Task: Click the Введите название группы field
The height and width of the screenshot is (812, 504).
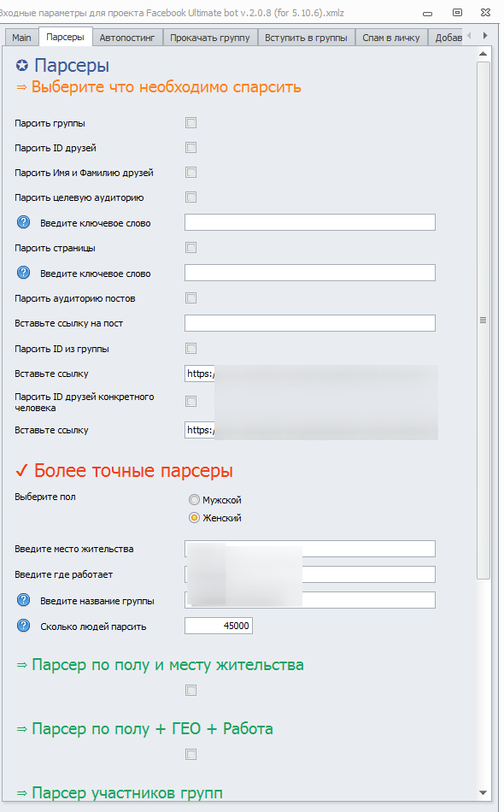Action: [310, 600]
